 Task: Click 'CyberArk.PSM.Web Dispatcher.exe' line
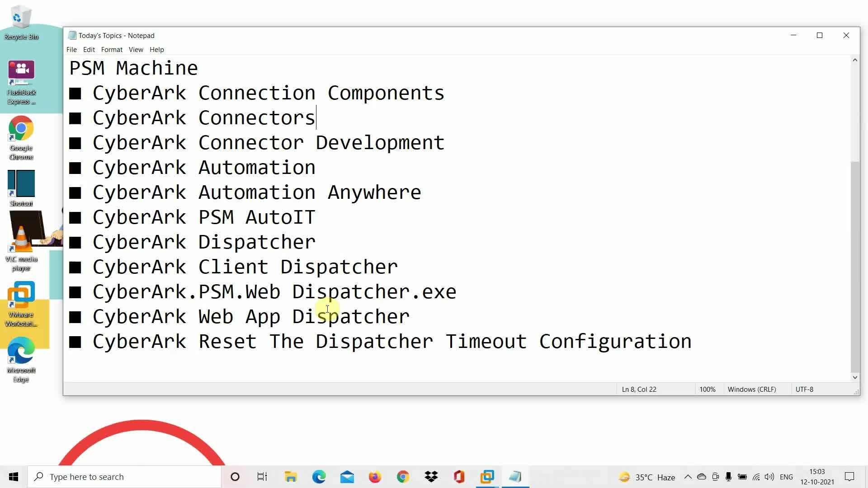263,292
